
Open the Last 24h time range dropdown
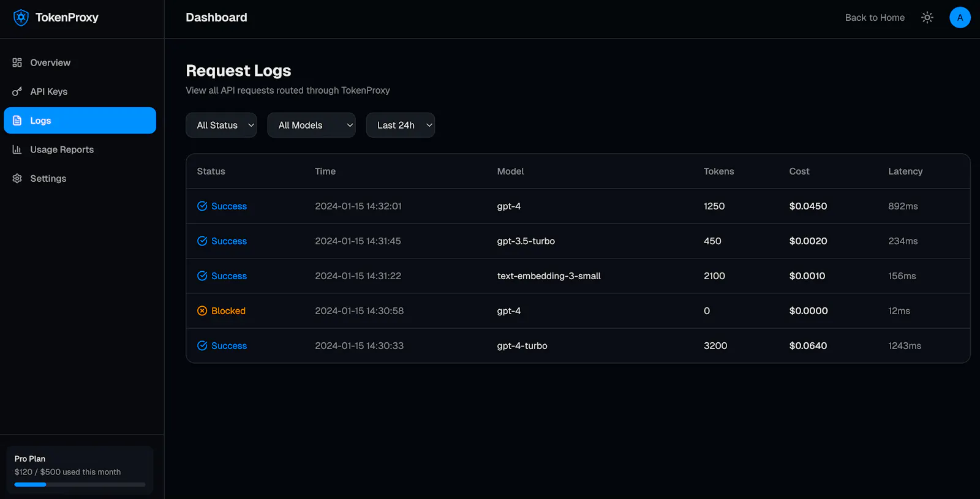pyautogui.click(x=401, y=125)
